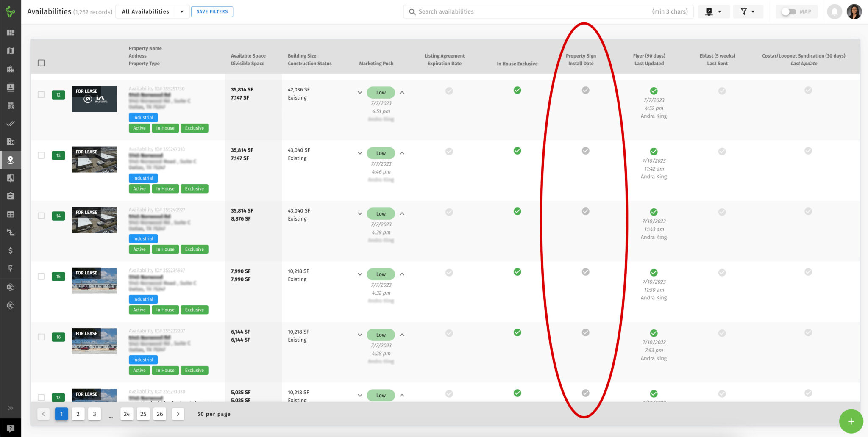Open the All Availabilities dropdown
The height and width of the screenshot is (437, 868).
tap(153, 12)
